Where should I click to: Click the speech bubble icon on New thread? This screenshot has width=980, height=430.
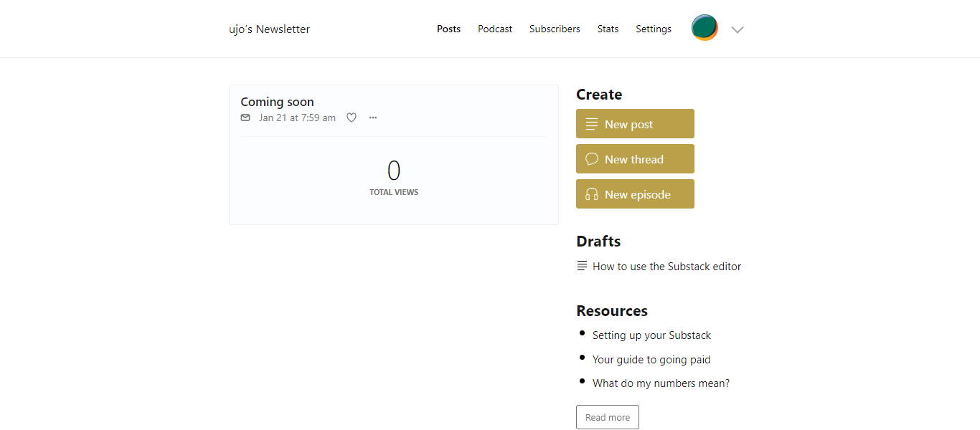click(x=592, y=159)
